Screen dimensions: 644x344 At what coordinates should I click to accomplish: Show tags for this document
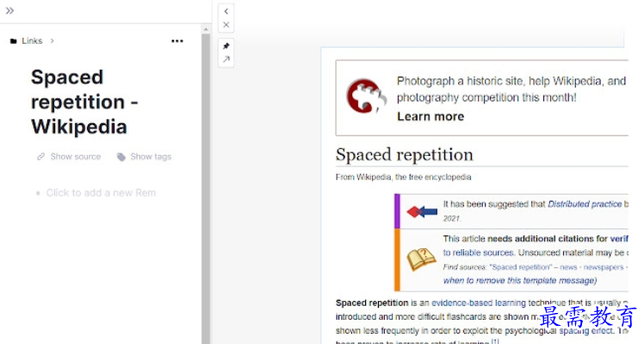click(x=151, y=156)
